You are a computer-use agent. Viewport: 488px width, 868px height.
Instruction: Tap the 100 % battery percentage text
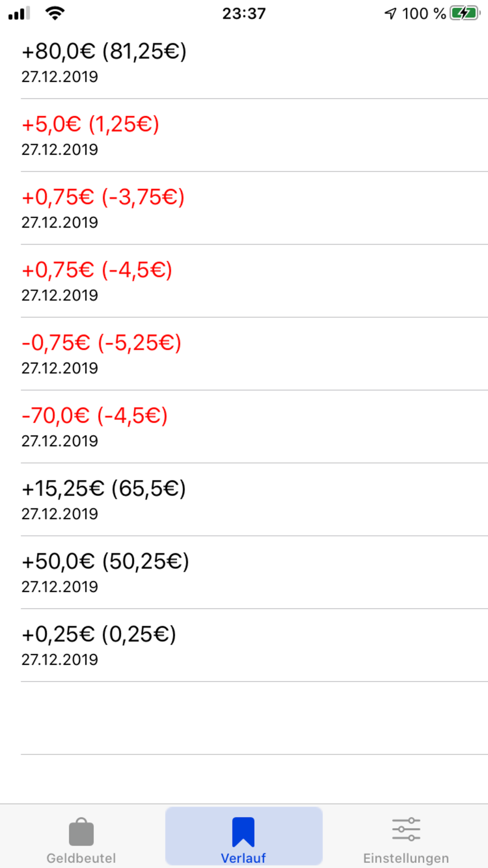coord(424,13)
